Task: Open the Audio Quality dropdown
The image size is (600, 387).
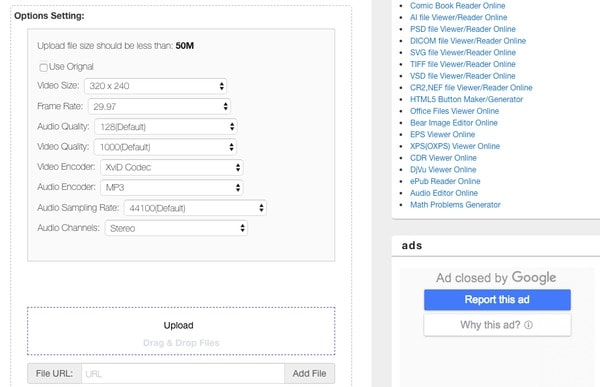Action: click(x=166, y=127)
